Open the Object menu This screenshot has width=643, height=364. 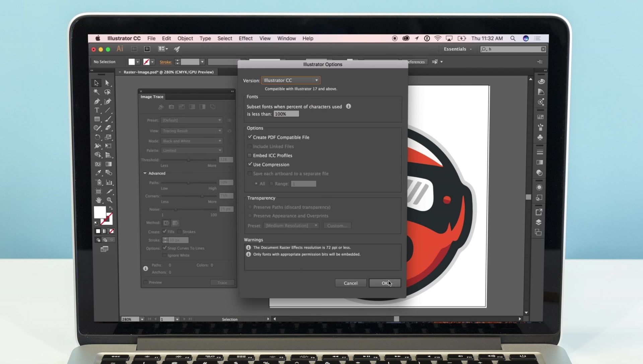click(x=185, y=38)
